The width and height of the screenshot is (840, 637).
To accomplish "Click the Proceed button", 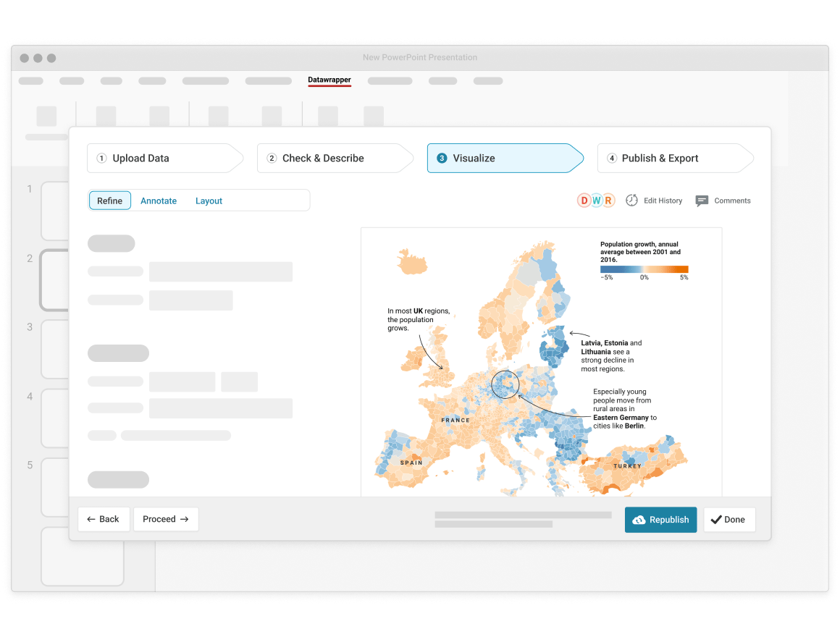I will (166, 519).
